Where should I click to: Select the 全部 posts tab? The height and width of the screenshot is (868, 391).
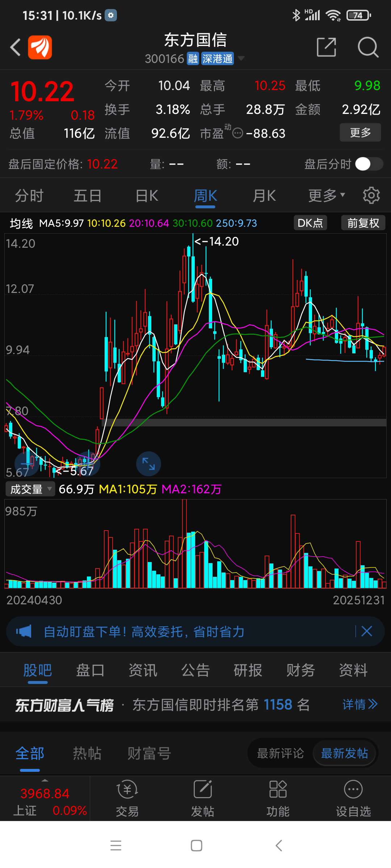30,753
